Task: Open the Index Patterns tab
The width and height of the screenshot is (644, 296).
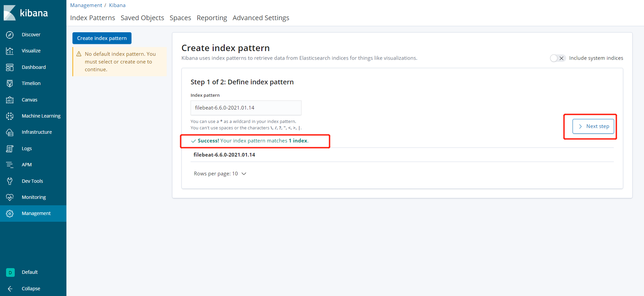Action: (93, 18)
